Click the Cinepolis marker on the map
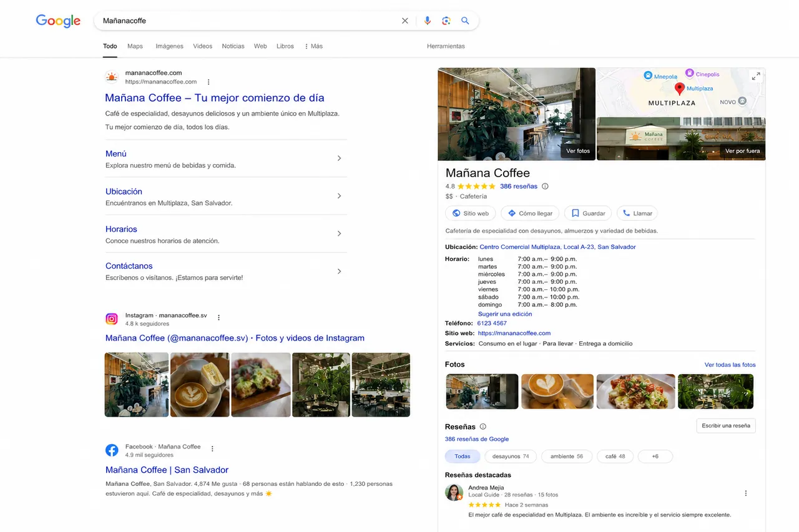Viewport: 799px width, 532px height. coord(690,74)
